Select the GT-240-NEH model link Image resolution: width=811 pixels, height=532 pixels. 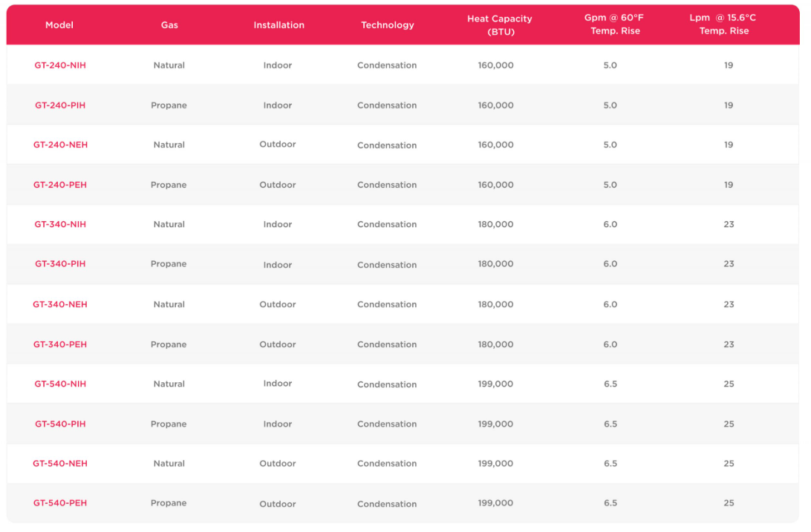60,145
